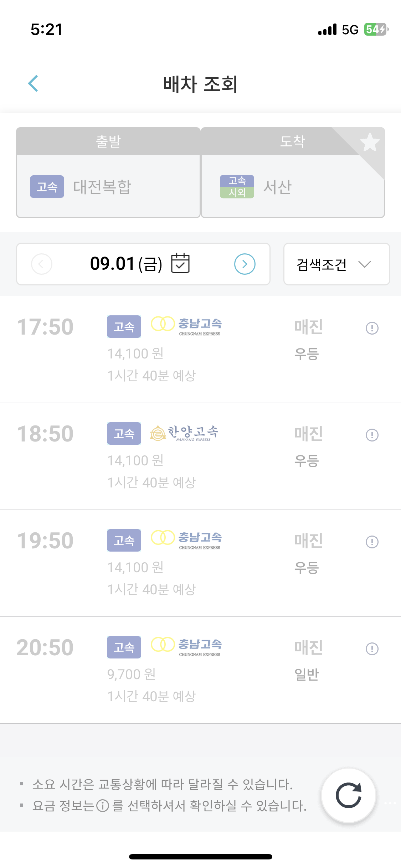Screen dimensions: 401x868
Task: Open fare info for 20:50 bus
Action: [x=372, y=649]
